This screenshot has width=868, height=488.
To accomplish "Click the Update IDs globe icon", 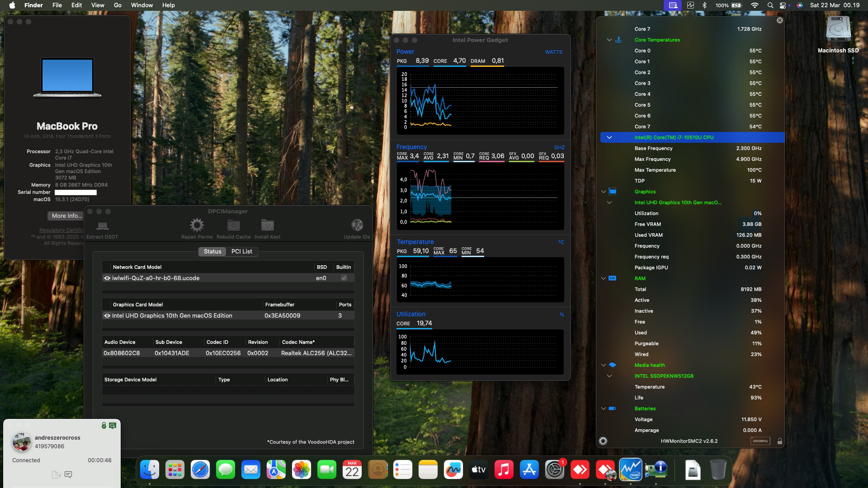I will point(357,225).
